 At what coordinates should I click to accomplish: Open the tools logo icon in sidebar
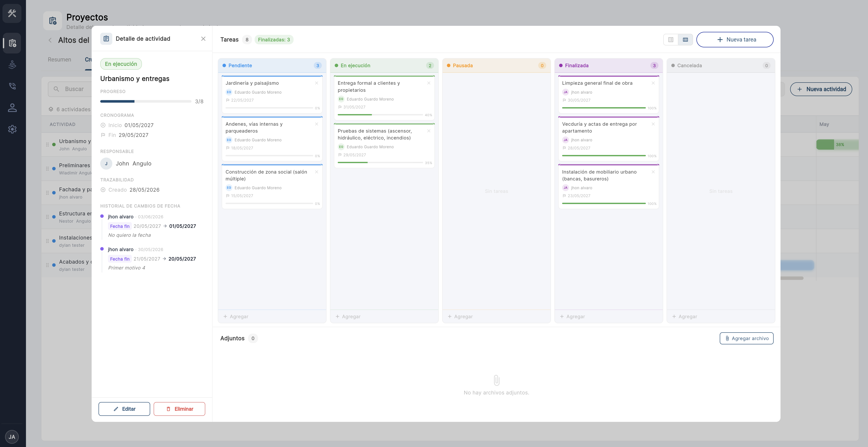coord(12,13)
